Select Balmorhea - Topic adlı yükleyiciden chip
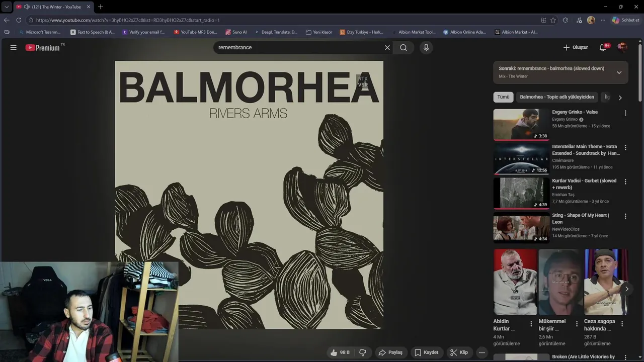Screen dimensions: 644x362 [557, 97]
